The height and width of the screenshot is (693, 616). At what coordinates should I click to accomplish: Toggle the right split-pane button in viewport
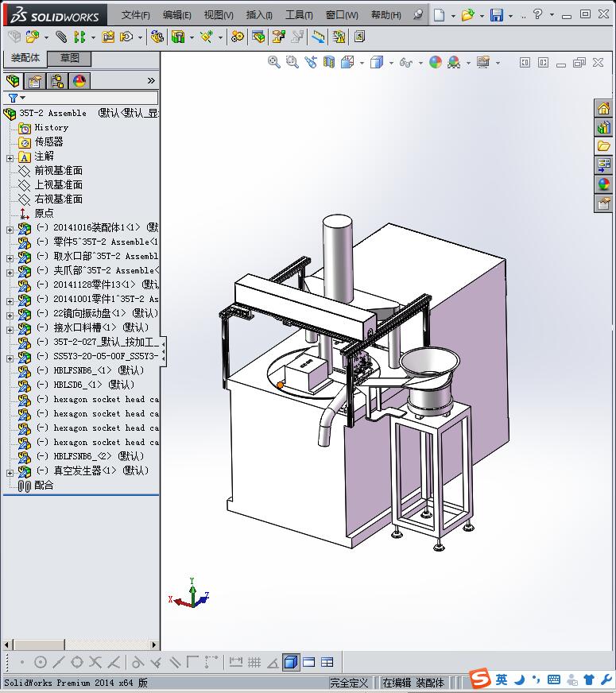(543, 62)
